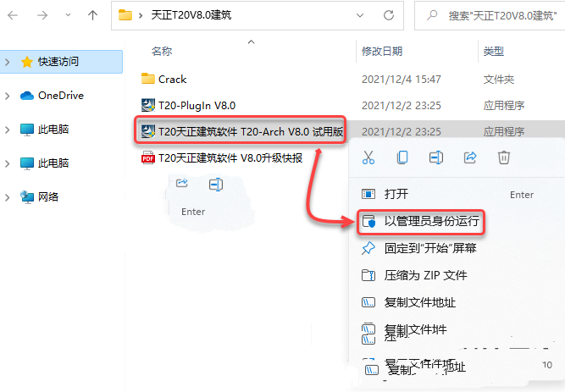Open the address bar history dropdown

[360, 15]
